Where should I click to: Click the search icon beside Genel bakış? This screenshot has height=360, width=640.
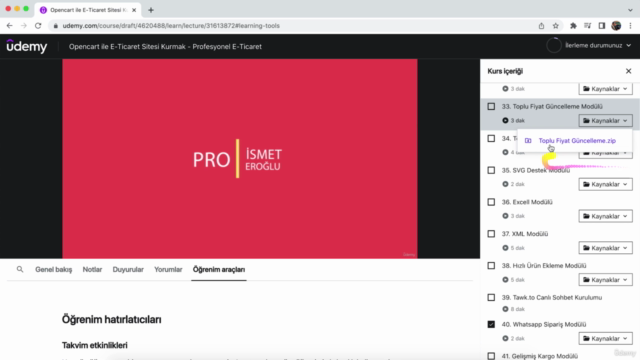pyautogui.click(x=20, y=269)
